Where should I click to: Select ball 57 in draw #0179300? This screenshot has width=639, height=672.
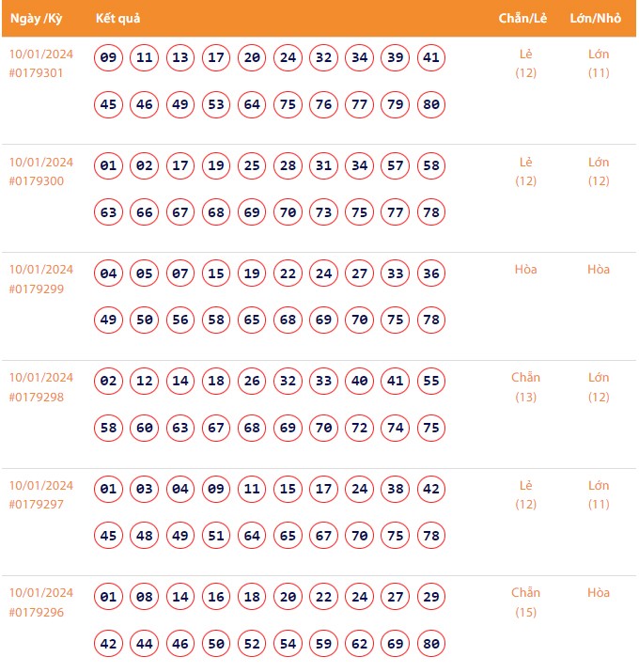click(x=396, y=166)
